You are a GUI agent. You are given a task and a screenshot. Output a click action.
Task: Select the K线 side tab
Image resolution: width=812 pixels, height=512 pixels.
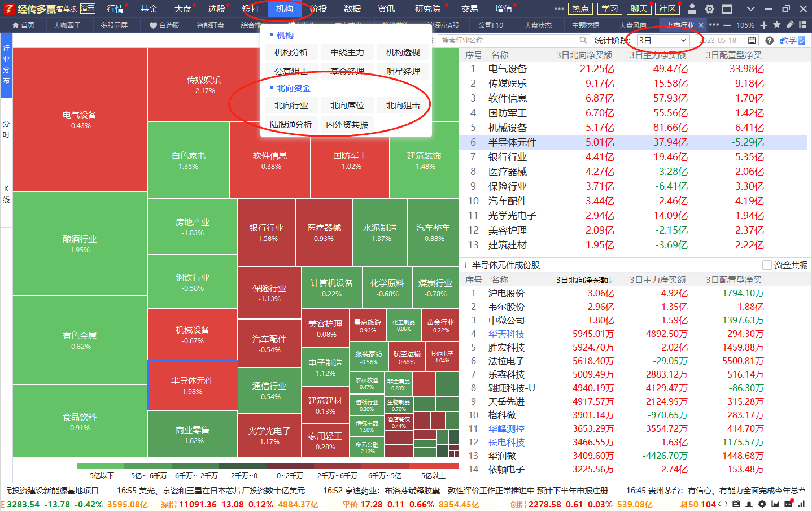click(6, 195)
